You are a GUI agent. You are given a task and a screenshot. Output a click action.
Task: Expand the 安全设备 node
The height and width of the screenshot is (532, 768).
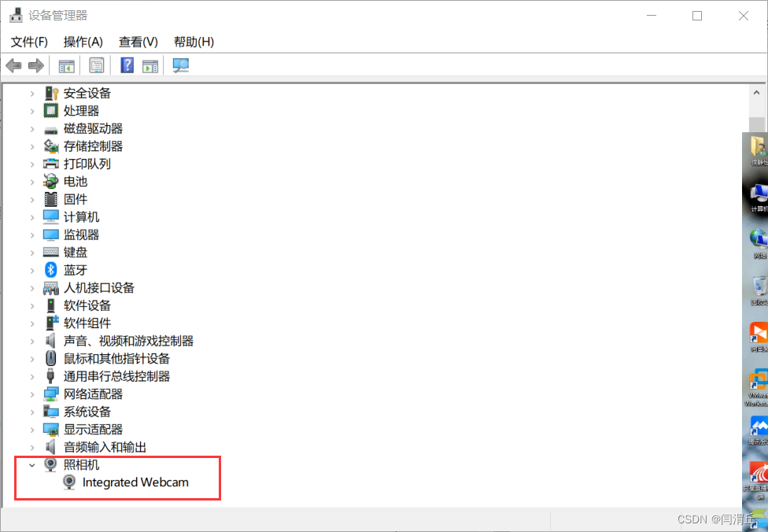click(32, 93)
